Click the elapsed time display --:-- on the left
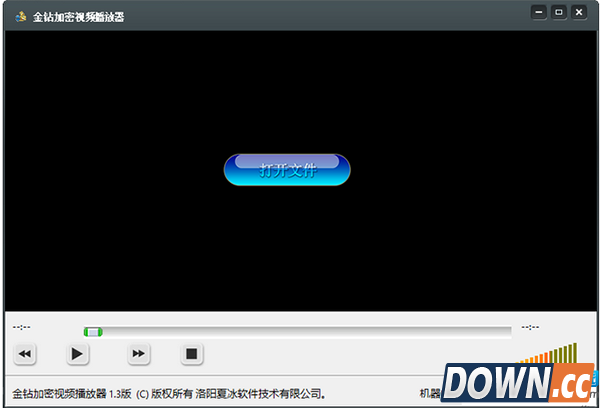This screenshot has width=600, height=408. 21,327
